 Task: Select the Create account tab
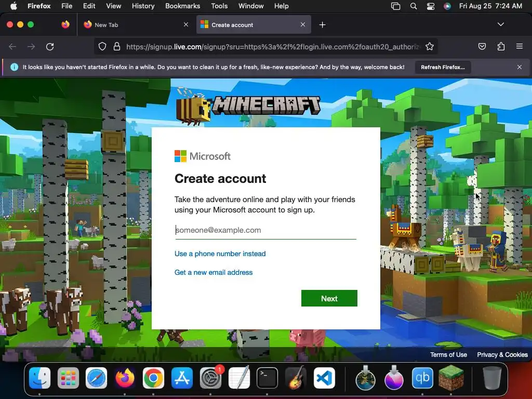tap(254, 25)
